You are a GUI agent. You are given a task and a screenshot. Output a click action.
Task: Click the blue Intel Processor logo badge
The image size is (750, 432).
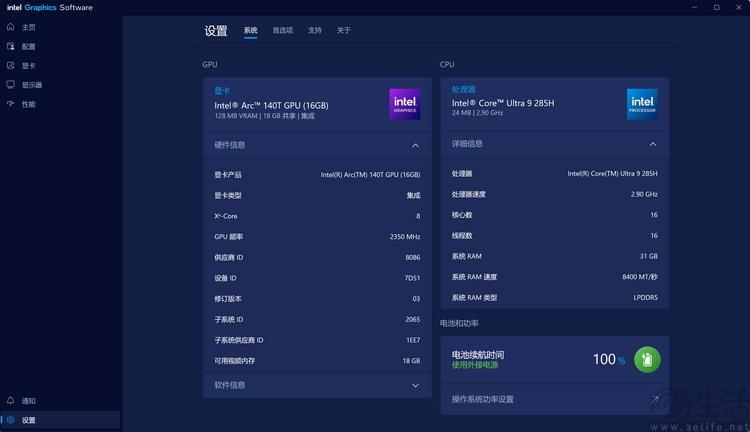coord(642,104)
